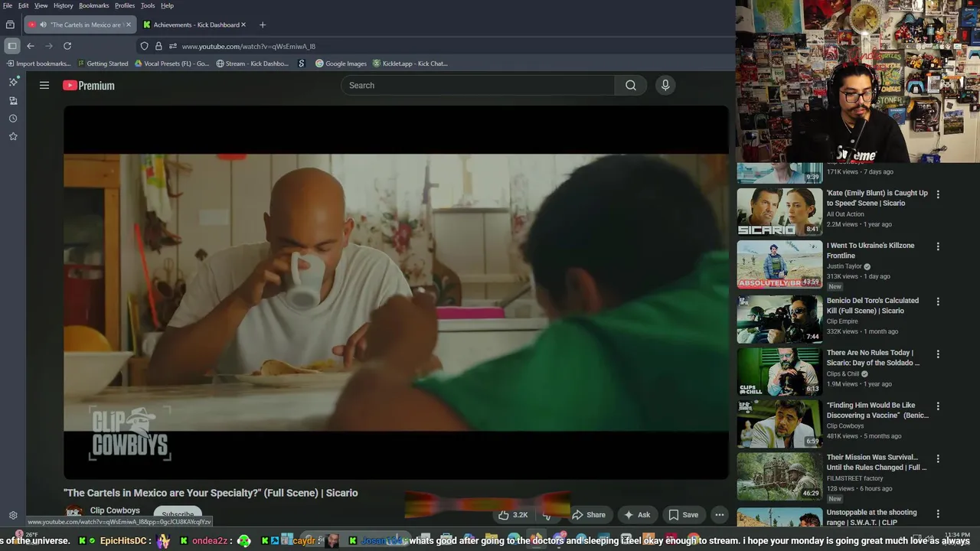The height and width of the screenshot is (551, 980).
Task: Click into the YouTube Search field
Action: pos(478,86)
